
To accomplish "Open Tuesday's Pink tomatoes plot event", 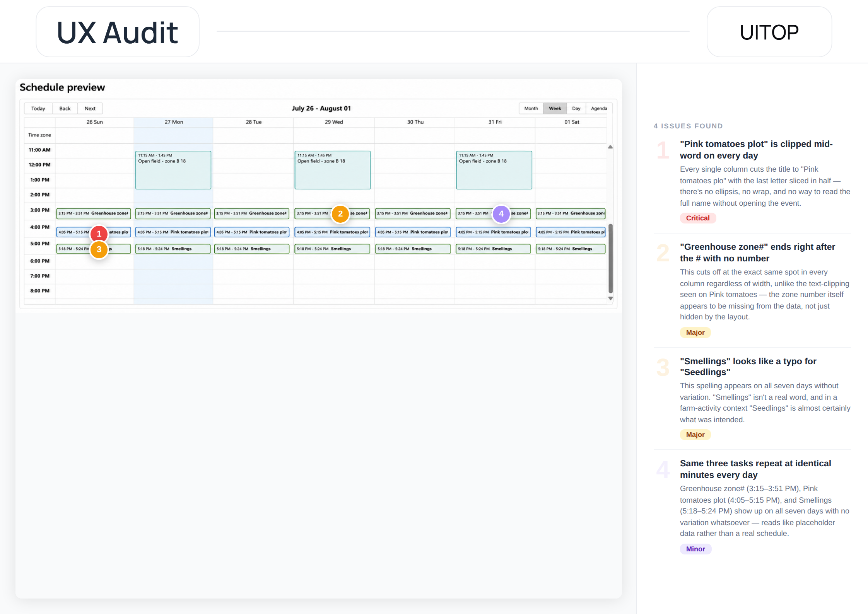I will (x=252, y=232).
